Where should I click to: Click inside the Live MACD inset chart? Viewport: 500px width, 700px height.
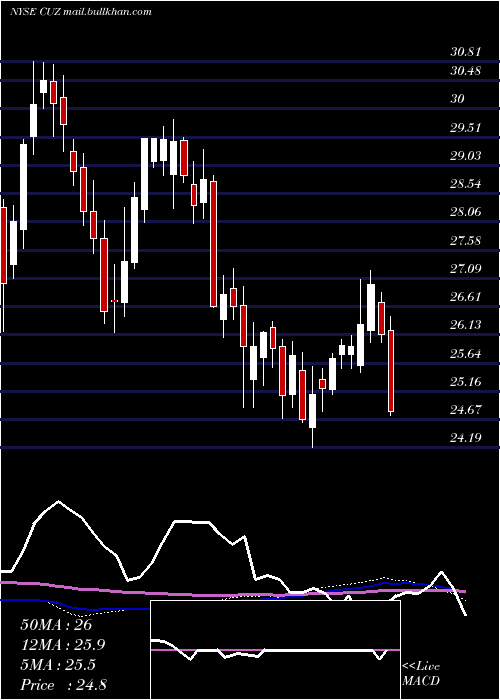click(275, 650)
